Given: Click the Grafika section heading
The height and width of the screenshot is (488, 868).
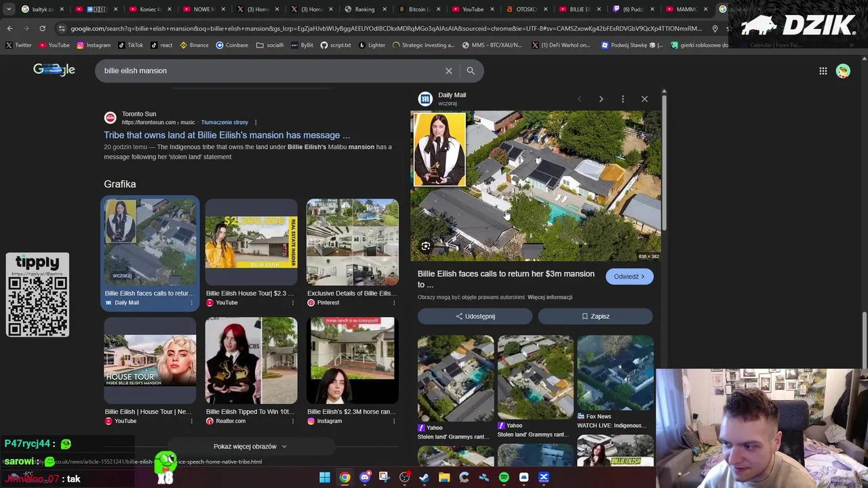Looking at the screenshot, I should [120, 184].
